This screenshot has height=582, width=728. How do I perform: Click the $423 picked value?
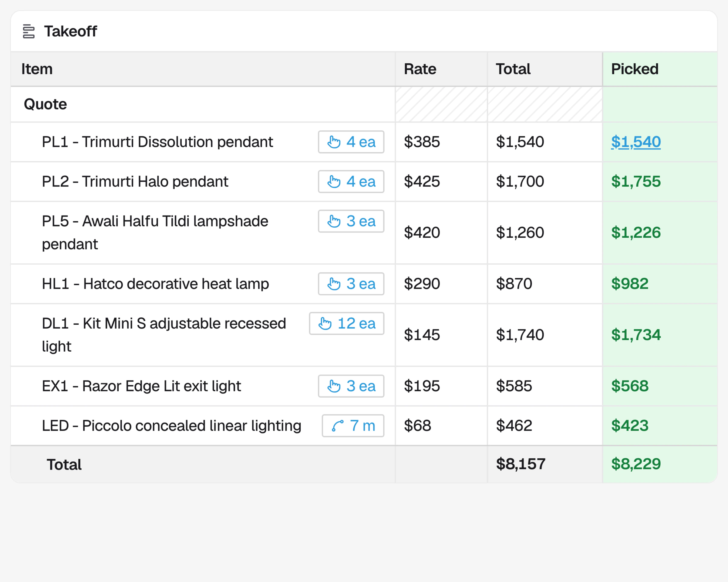coord(630,426)
